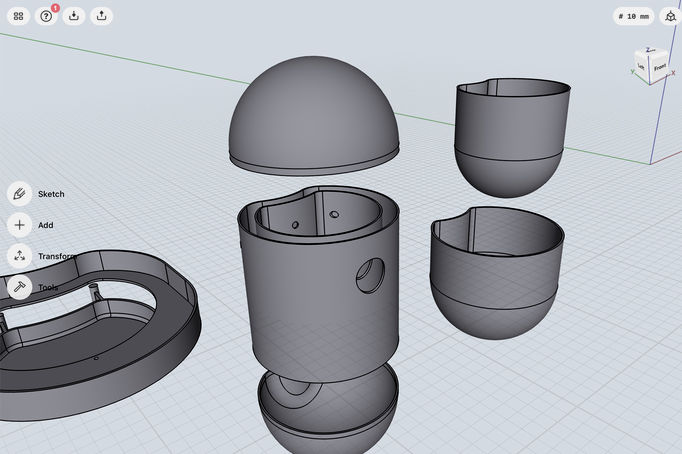Image resolution: width=682 pixels, height=454 pixels.
Task: Open the view settings cube icon
Action: click(669, 16)
